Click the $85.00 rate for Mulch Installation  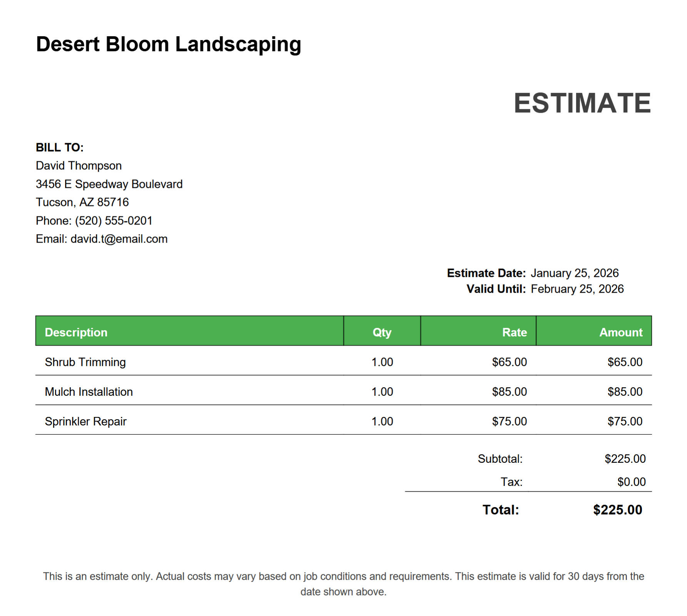click(x=509, y=392)
